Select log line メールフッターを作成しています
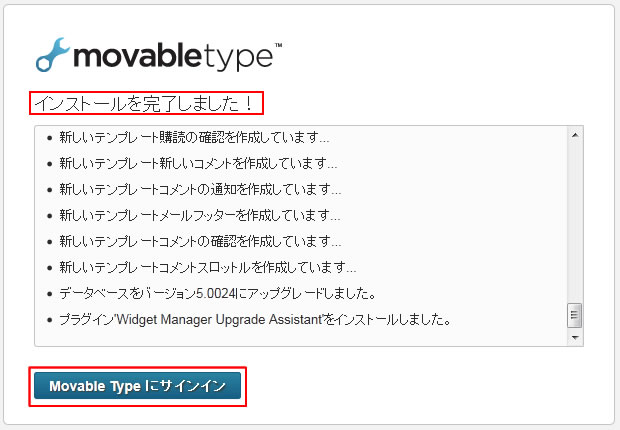620x430 pixels. tap(200, 216)
